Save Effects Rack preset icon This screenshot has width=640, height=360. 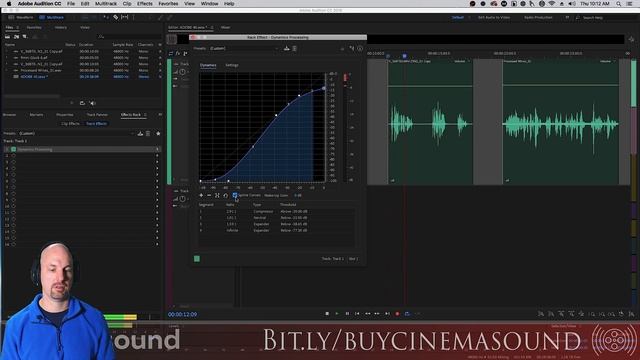(140, 133)
